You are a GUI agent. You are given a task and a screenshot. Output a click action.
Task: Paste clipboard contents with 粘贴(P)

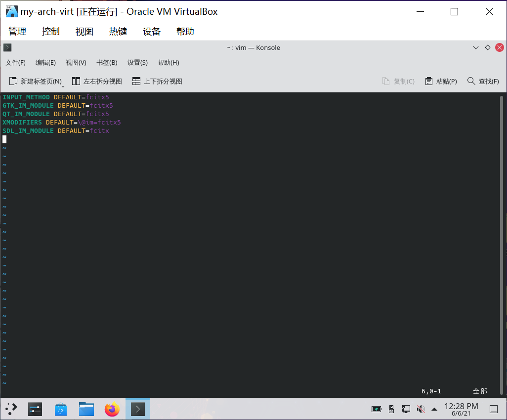coord(441,81)
